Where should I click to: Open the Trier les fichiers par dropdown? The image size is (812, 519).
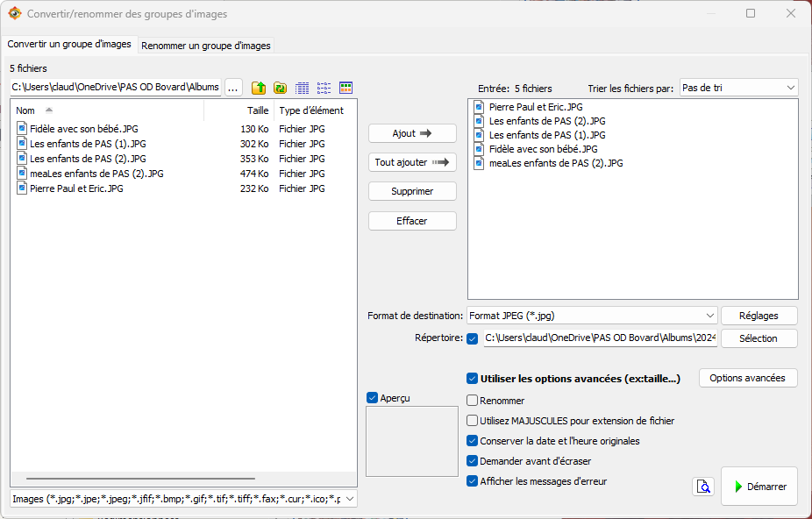tap(738, 88)
